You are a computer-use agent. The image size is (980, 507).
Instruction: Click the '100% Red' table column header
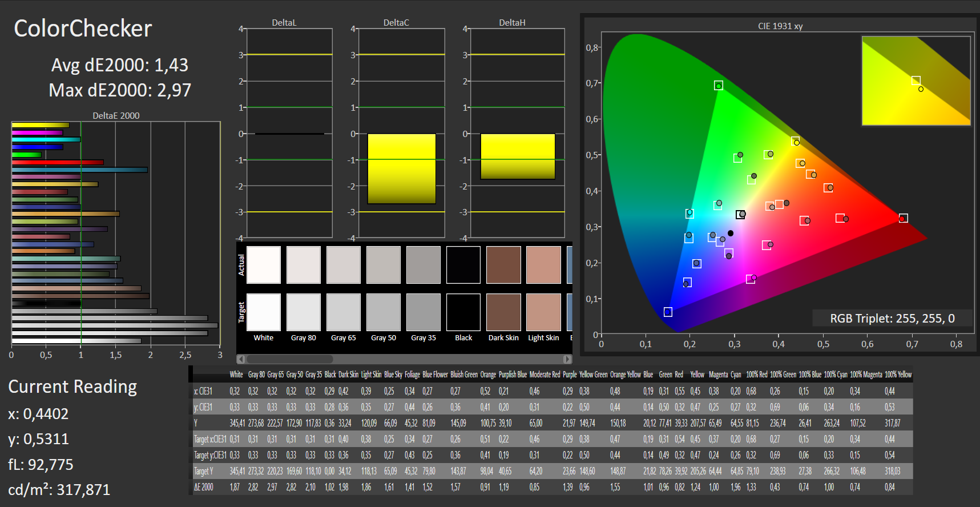coord(757,375)
